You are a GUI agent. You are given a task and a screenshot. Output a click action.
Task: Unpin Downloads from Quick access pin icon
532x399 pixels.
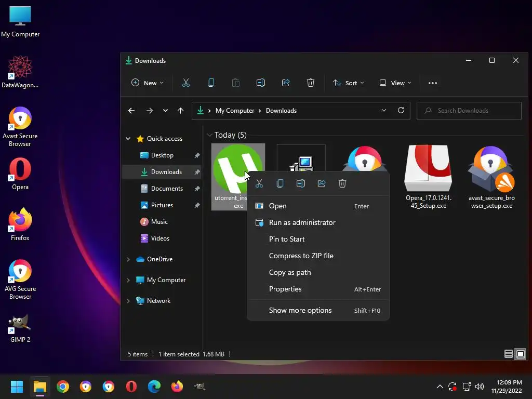click(197, 171)
